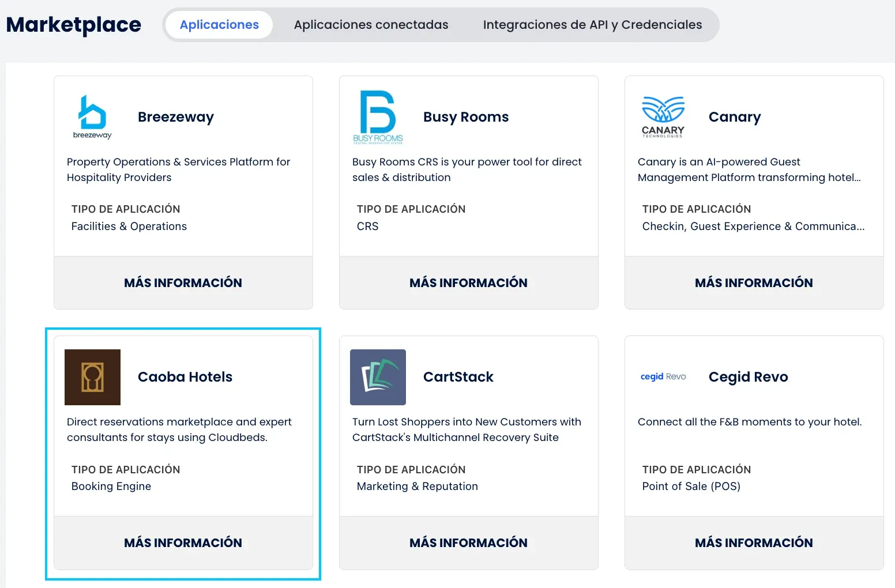
Task: Click the Marketing & Reputation app type
Action: coord(418,487)
